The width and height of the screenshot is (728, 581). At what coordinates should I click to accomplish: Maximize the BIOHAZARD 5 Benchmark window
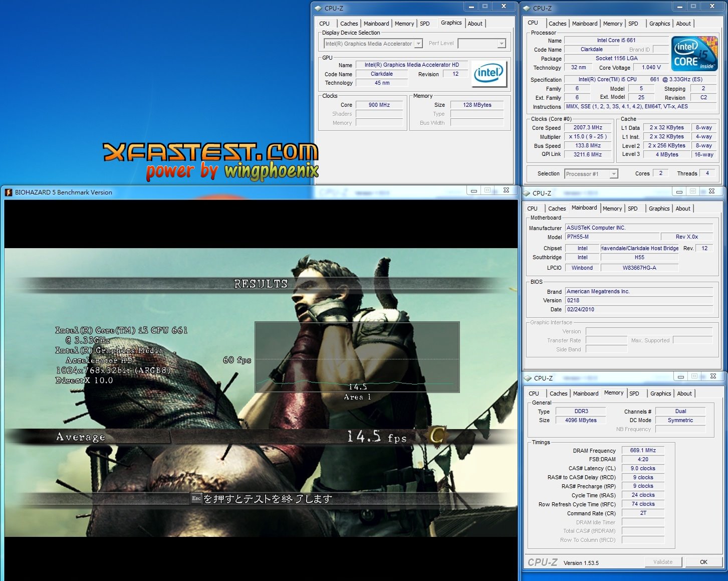pos(488,190)
